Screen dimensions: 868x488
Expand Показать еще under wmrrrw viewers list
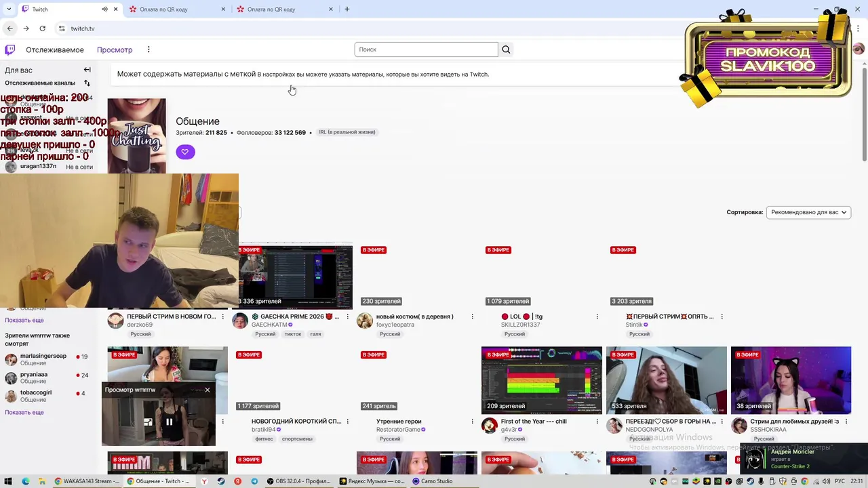24,412
